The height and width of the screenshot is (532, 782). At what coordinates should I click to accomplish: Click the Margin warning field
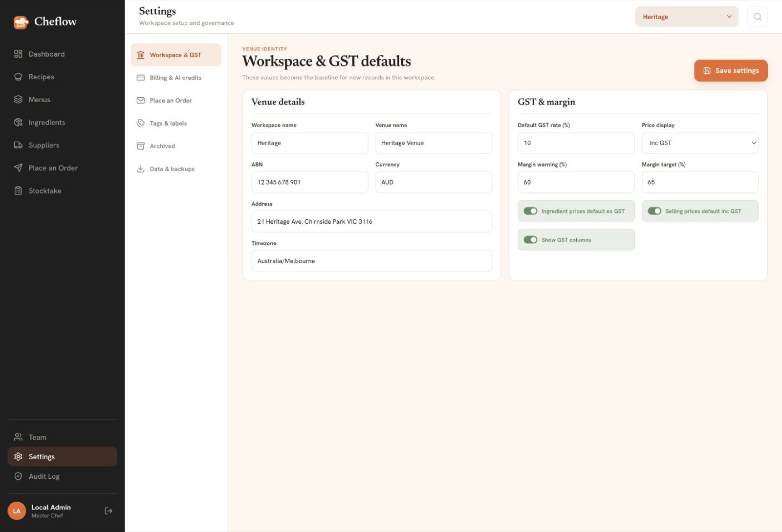[x=576, y=182]
